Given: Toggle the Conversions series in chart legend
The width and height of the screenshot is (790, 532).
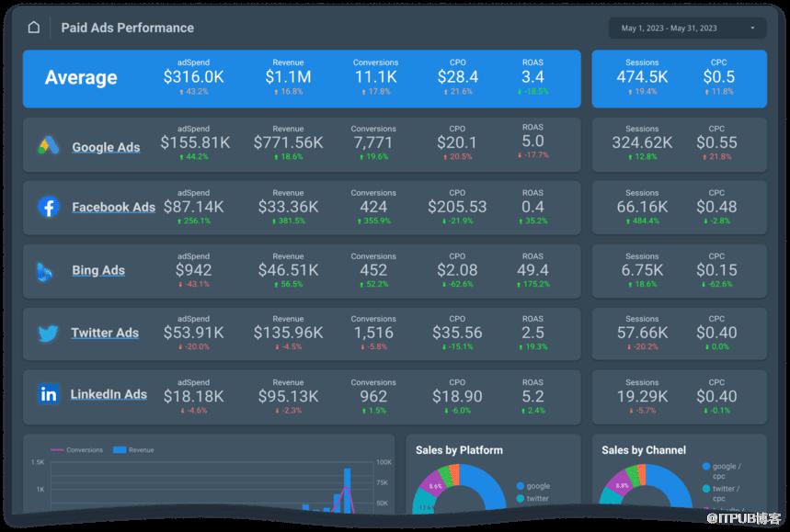Looking at the screenshot, I should click(76, 450).
